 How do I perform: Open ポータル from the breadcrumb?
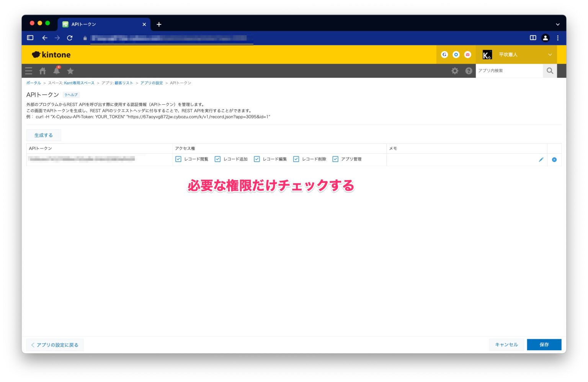tap(33, 83)
